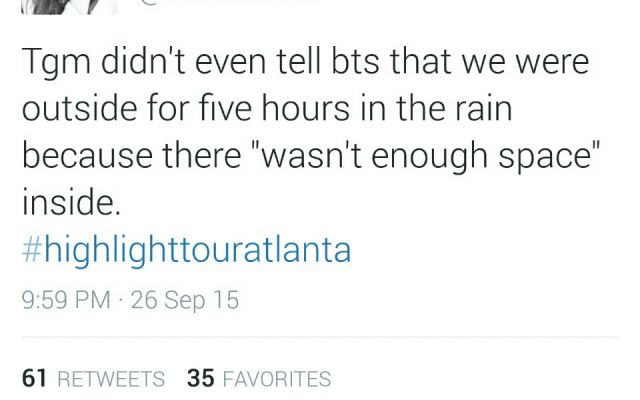The height and width of the screenshot is (400, 640).
Task: Click the word 'because' in tweet
Action: 87,156
